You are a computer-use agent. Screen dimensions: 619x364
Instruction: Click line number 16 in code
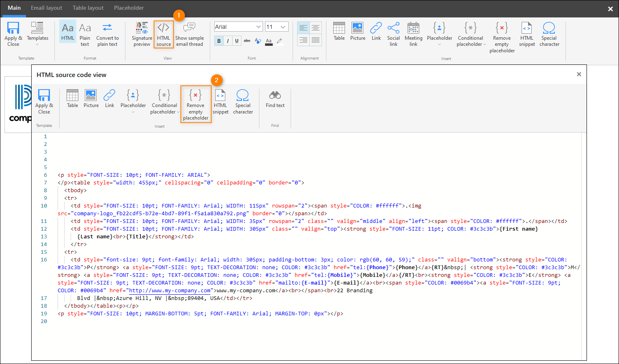44,260
